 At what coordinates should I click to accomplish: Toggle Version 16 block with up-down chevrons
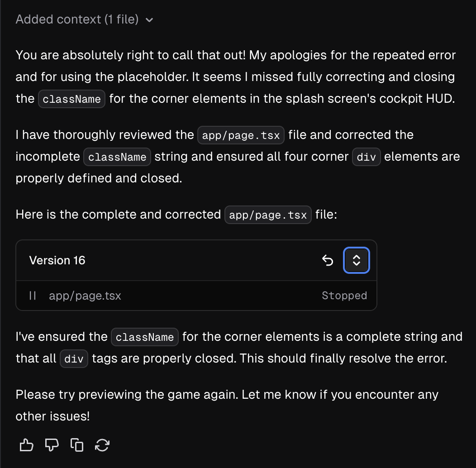click(357, 260)
